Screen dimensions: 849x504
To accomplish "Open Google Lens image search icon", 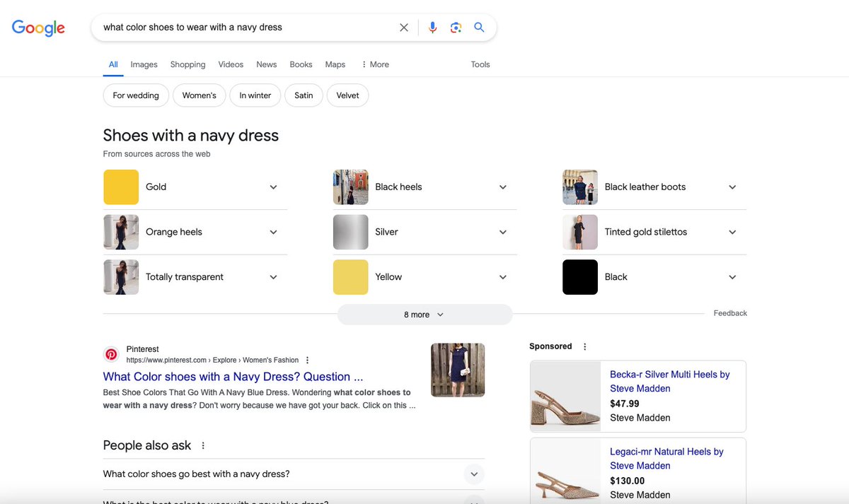I will coord(456,28).
